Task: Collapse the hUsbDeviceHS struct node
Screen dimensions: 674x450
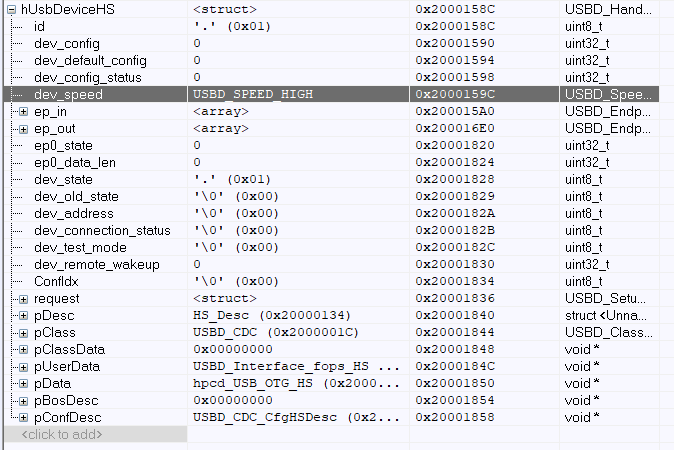Action: (12, 9)
